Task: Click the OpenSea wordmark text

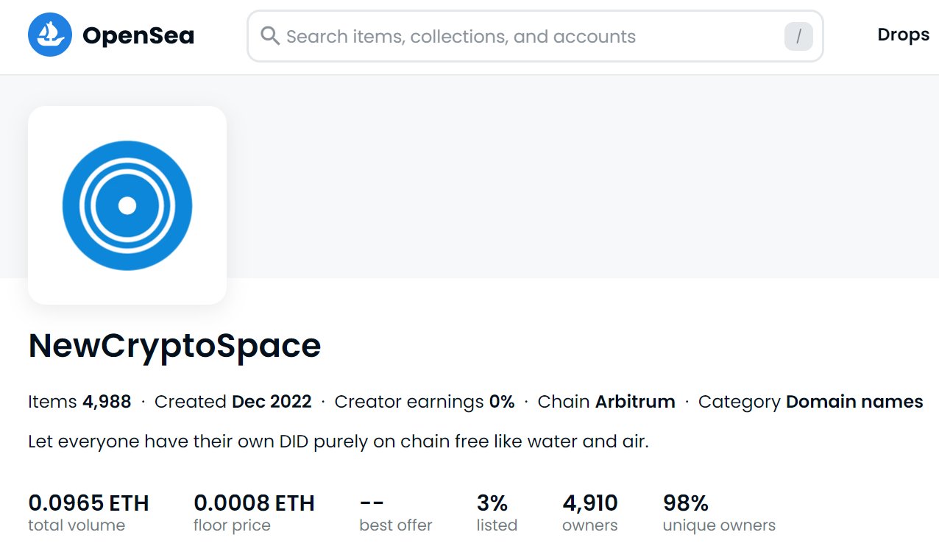Action: coord(138,35)
